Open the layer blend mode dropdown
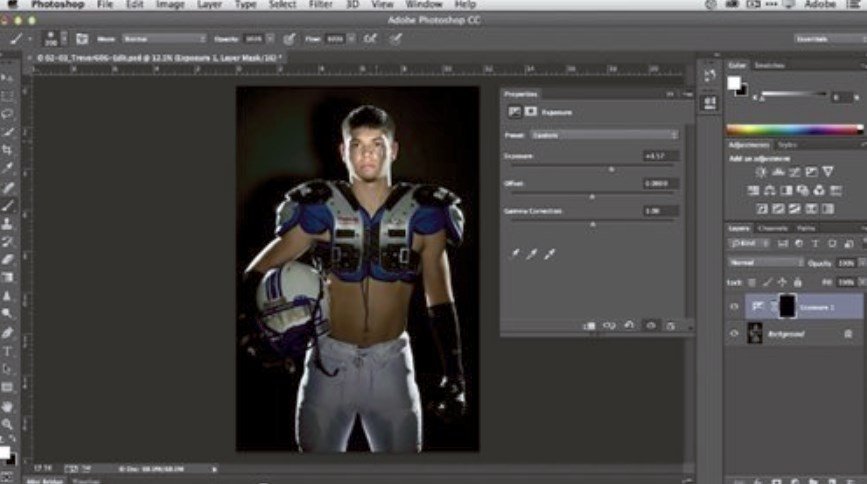This screenshot has width=867, height=484. point(766,263)
